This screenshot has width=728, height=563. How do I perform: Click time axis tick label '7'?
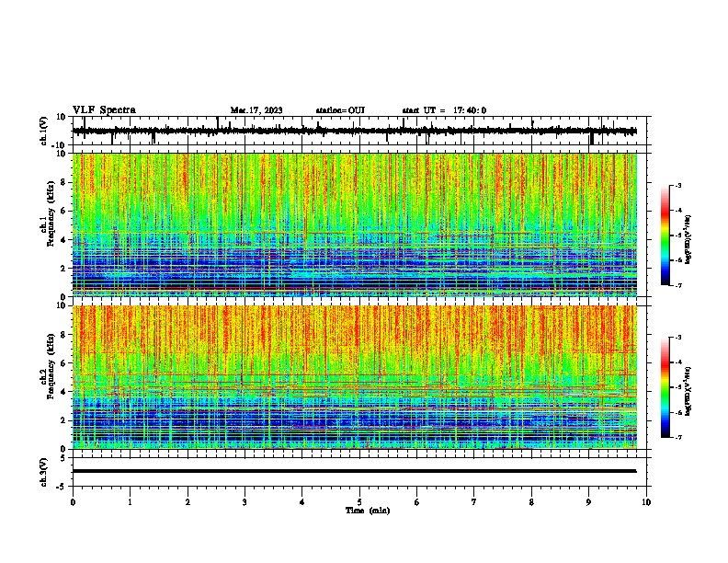click(474, 502)
